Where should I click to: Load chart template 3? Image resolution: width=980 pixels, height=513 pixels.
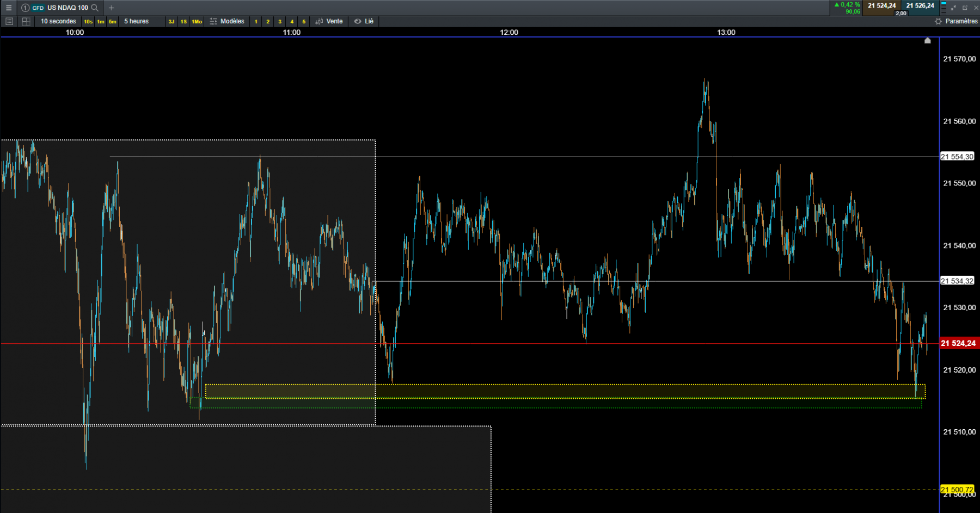280,22
